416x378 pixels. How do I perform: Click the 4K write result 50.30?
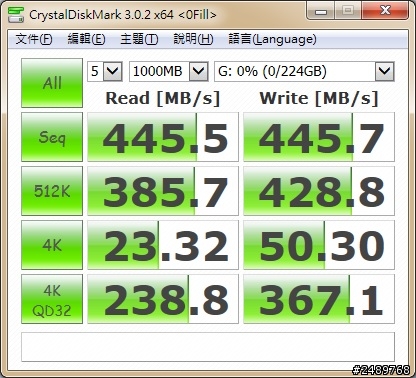pyautogui.click(x=319, y=245)
